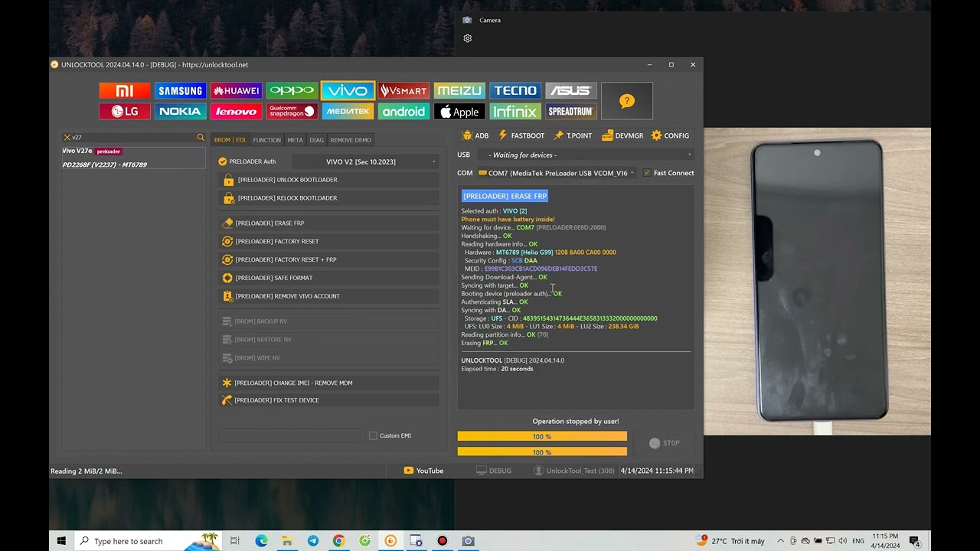
Task: Click PRELOADER SAFE FORMAT button
Action: pos(329,279)
